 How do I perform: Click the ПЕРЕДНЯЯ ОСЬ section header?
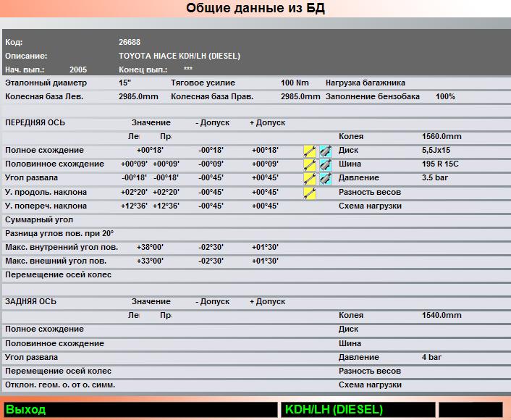(35, 122)
